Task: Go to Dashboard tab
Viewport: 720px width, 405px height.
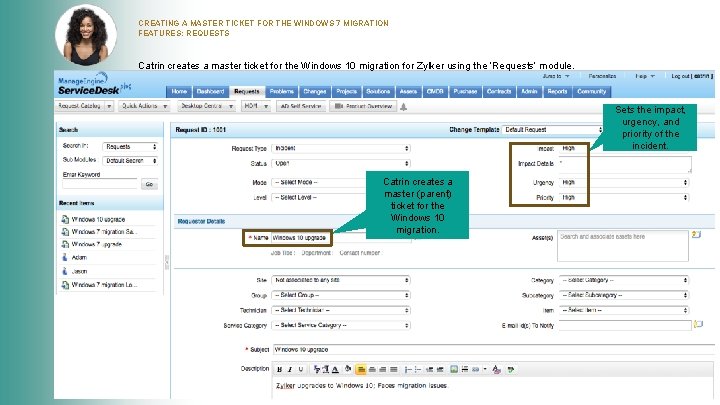Action: pos(210,91)
